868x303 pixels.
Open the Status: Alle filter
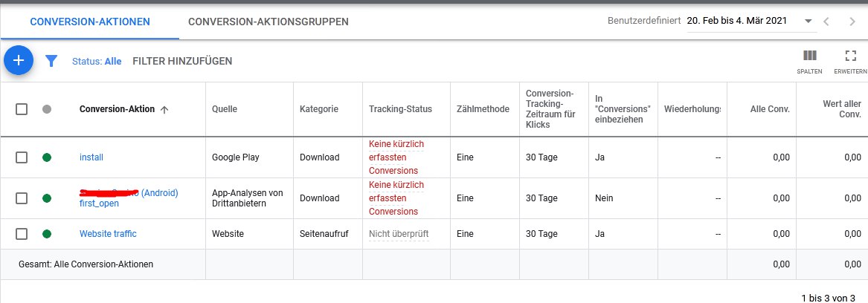(x=97, y=62)
